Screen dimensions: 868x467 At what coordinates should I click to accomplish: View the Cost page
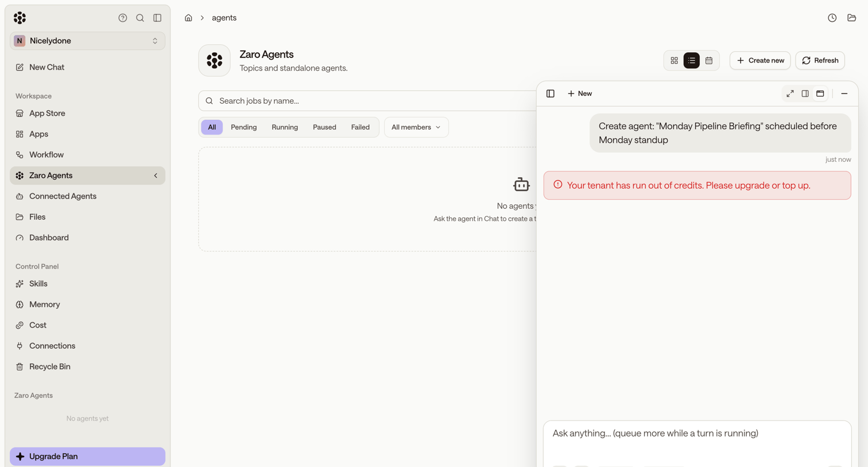87,325
